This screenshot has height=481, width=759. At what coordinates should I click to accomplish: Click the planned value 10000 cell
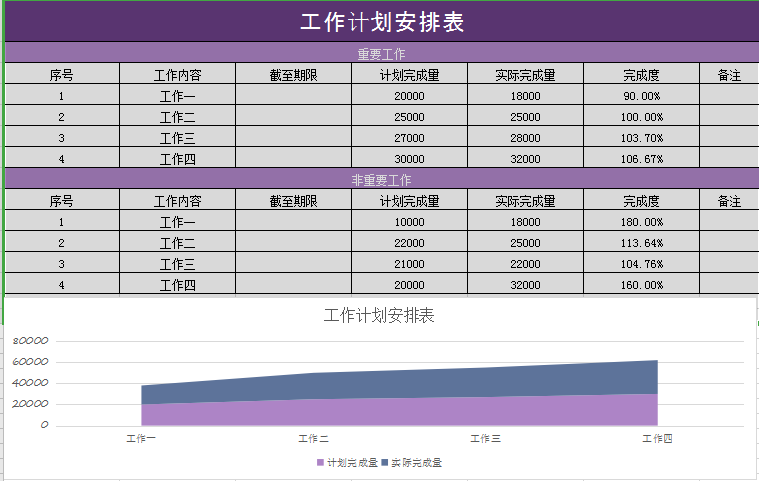tap(409, 222)
